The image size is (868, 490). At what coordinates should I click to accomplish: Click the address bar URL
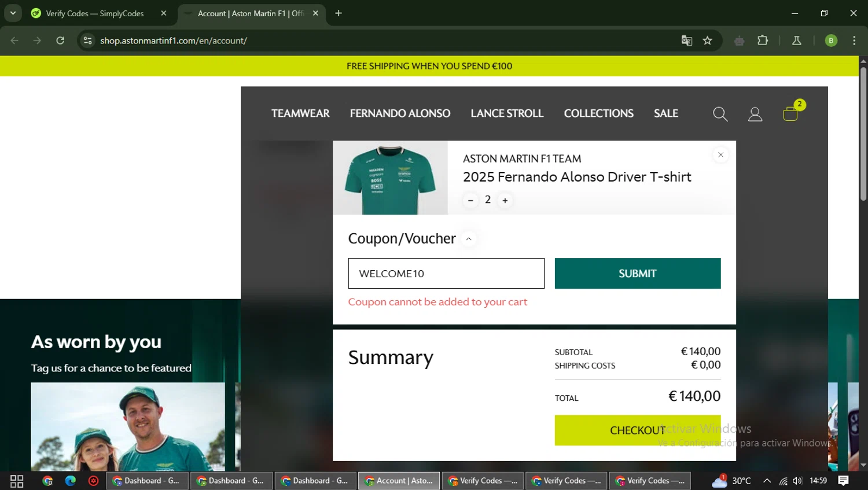click(174, 40)
